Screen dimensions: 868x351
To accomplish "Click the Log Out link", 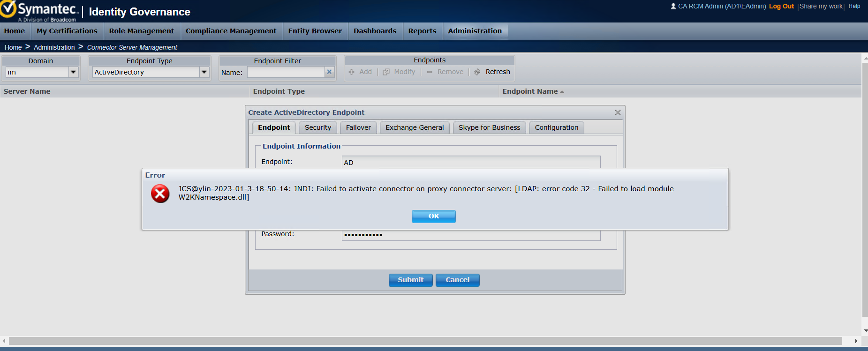I will (x=781, y=6).
